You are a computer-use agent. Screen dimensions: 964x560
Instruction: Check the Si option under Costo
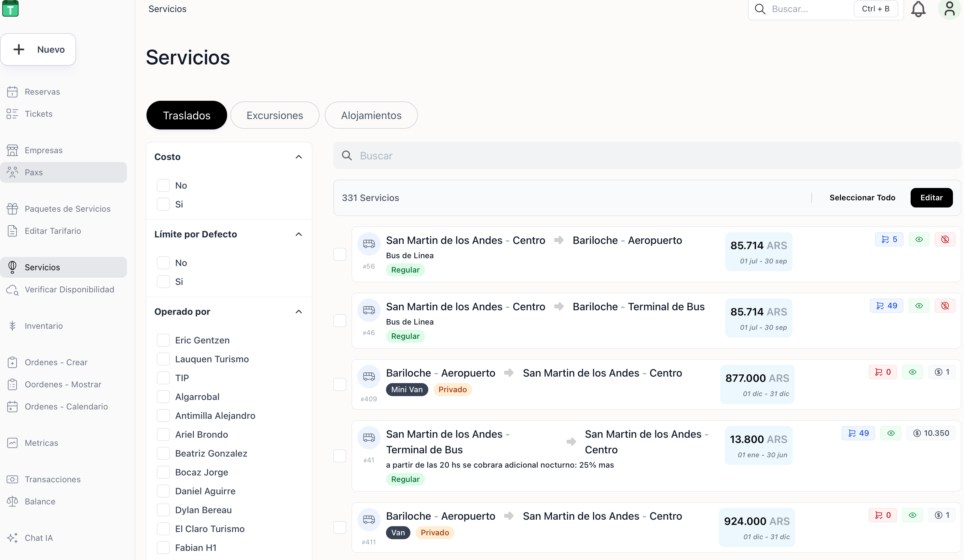(163, 204)
